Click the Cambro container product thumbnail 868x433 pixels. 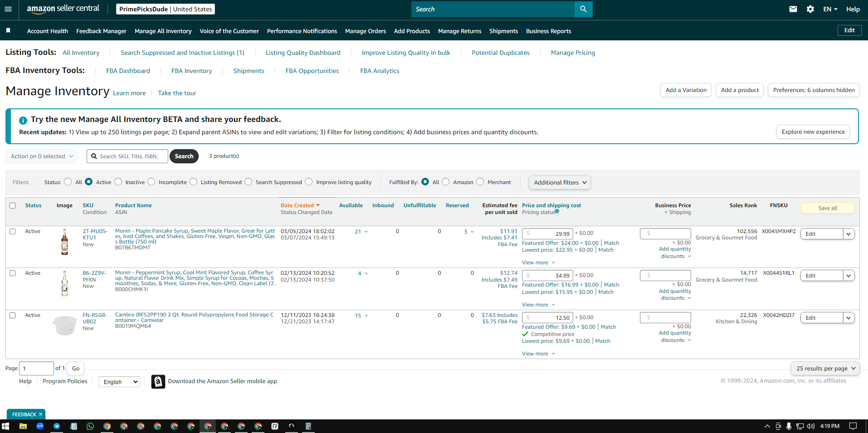click(x=64, y=325)
